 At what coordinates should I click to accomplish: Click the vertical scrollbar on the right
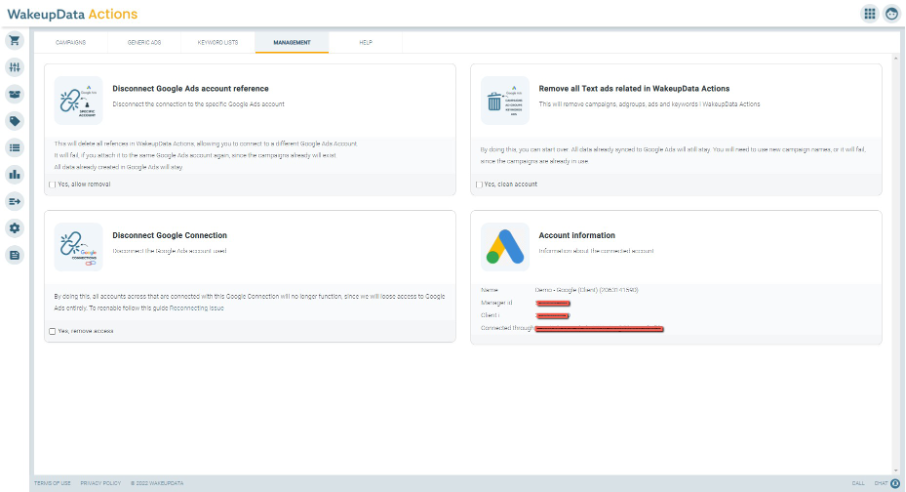pos(896,264)
